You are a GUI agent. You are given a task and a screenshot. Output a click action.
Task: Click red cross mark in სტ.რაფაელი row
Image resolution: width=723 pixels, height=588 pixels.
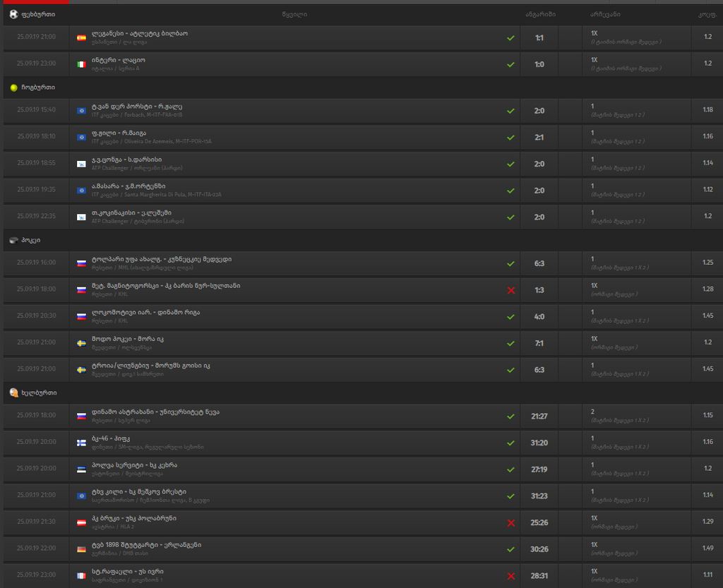pyautogui.click(x=511, y=576)
